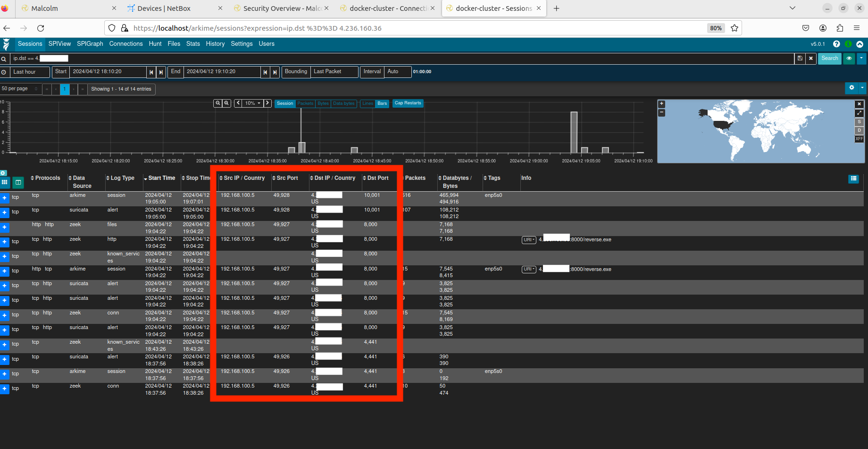868x449 pixels.
Task: Zoom in on the world map
Action: (661, 104)
